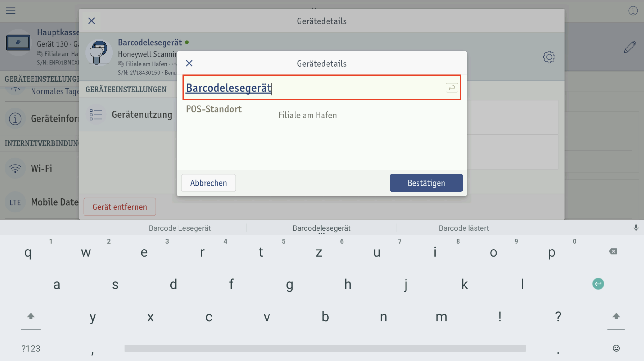The height and width of the screenshot is (361, 644).
Task: Close the inner Gerätedetails dialog
Action: click(189, 63)
